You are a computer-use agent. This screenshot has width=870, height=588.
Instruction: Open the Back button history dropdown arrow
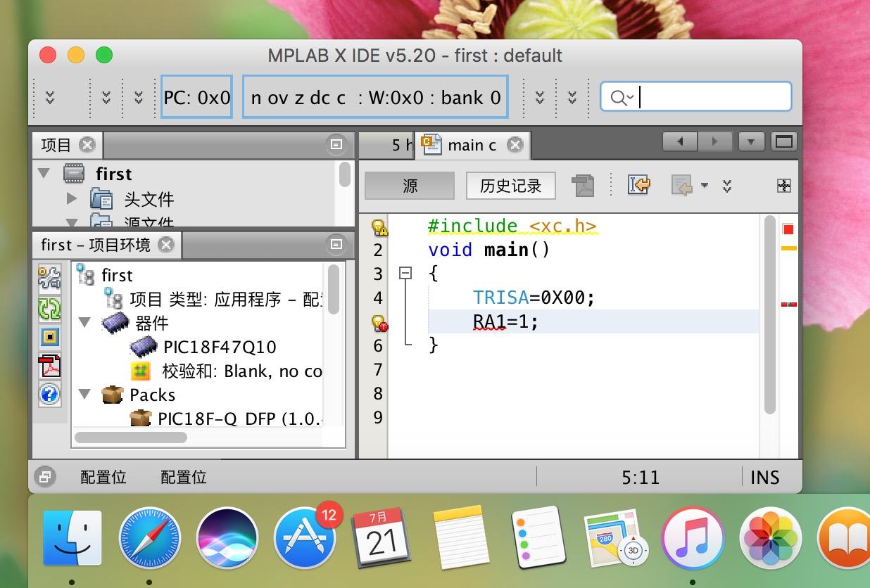pyautogui.click(x=705, y=186)
